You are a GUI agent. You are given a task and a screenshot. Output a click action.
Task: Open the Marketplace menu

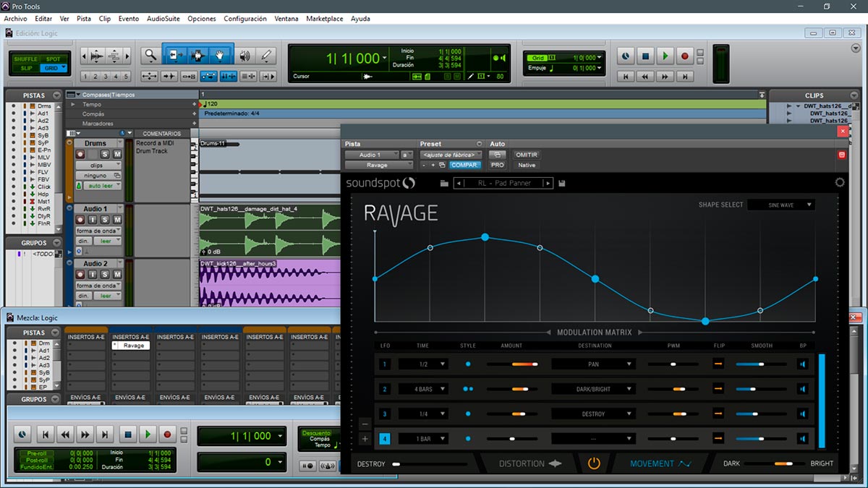tap(325, 19)
